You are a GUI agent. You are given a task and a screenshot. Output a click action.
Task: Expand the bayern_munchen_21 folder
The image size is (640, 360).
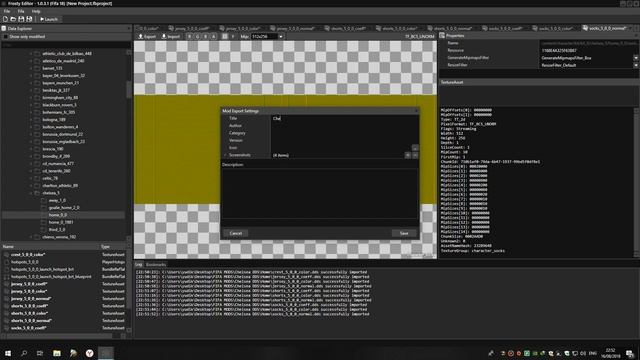point(31,83)
